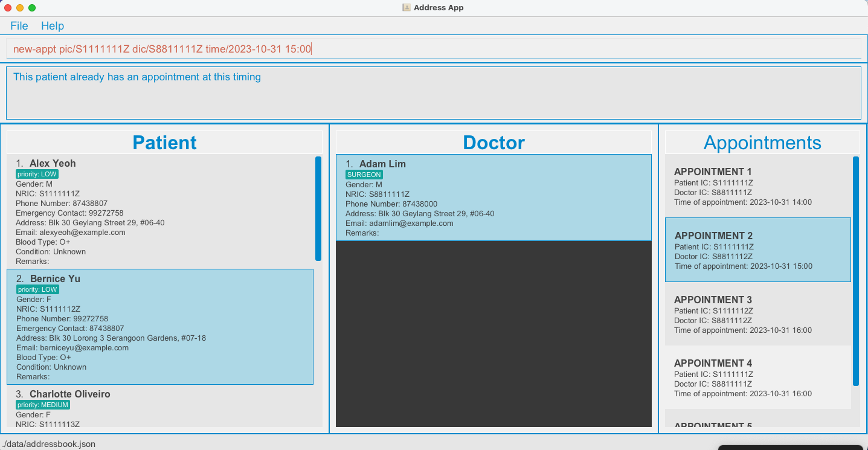Click the new-appt command input box
The image size is (868, 450).
point(434,49)
